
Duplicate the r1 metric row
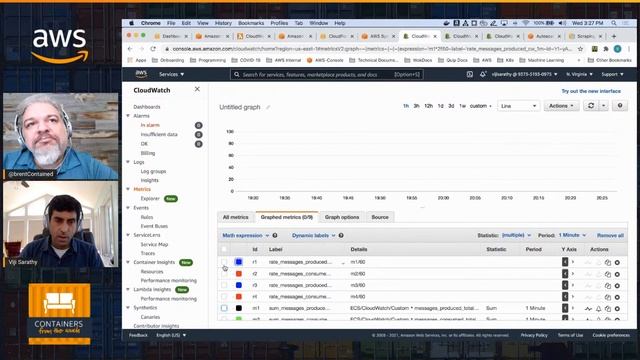pos(608,262)
